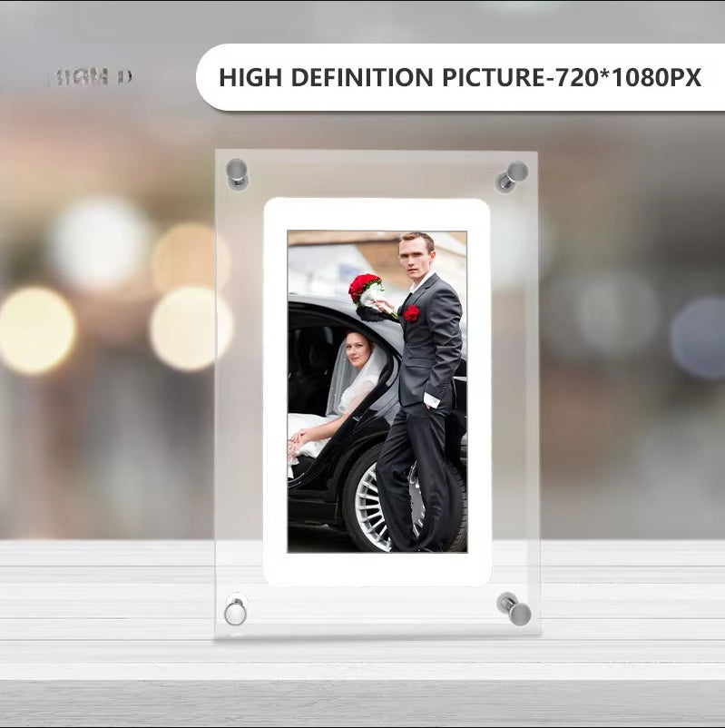Click the red rose bouquet
725x728 pixels.
click(x=365, y=288)
